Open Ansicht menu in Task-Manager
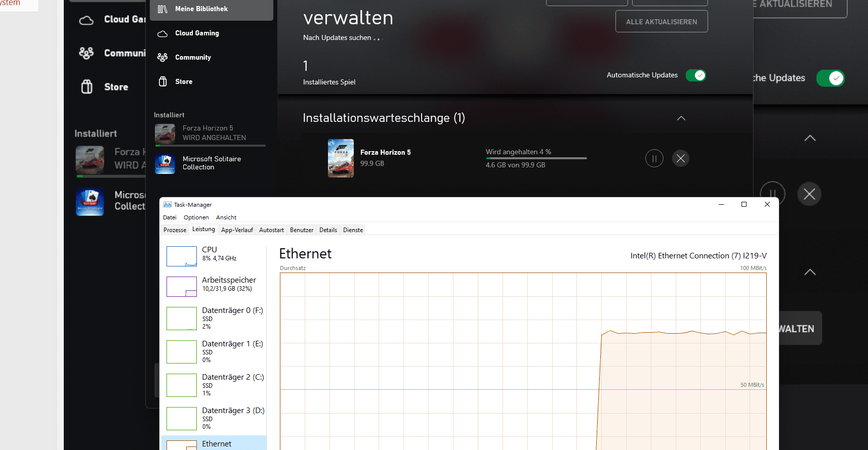Screen dimensions: 868x450 (x=226, y=217)
